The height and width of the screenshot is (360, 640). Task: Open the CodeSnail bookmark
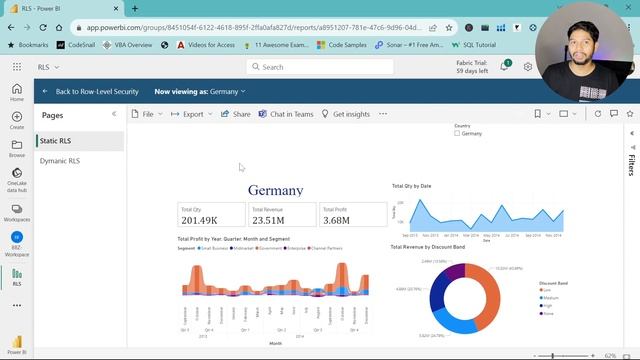click(76, 45)
